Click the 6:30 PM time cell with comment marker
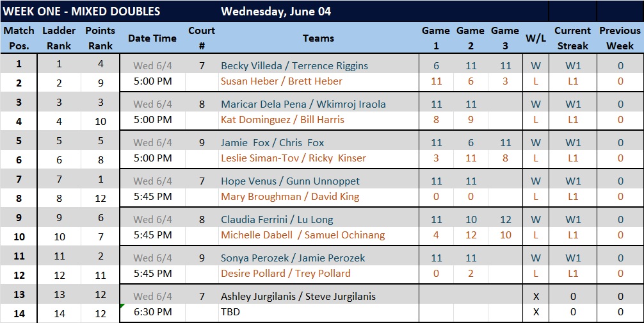 tap(153, 312)
